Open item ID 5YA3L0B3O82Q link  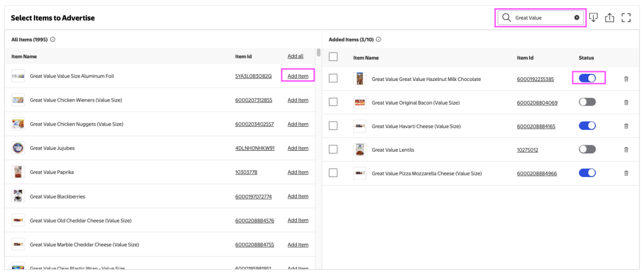click(x=253, y=76)
